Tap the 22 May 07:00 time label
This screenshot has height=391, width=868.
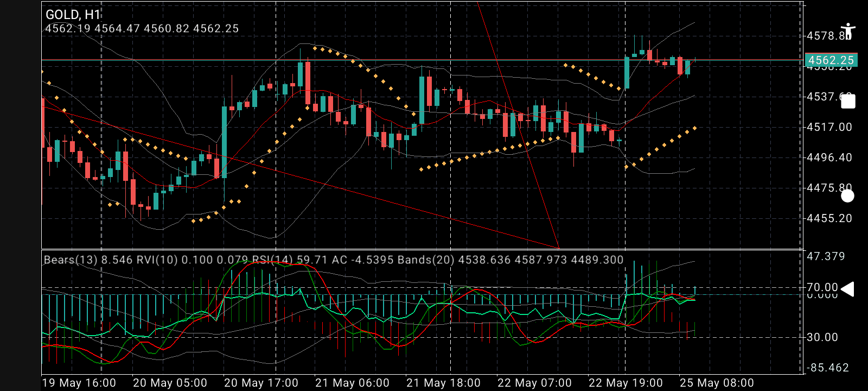(535, 383)
